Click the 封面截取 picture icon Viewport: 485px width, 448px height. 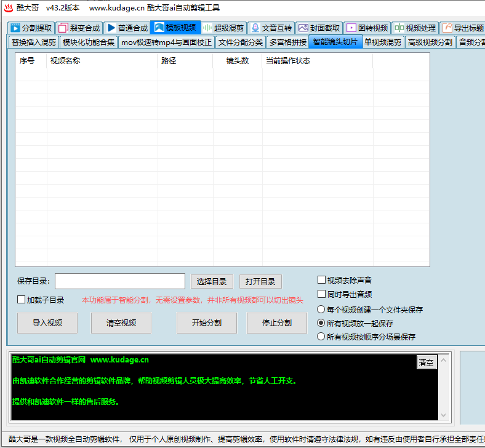click(x=303, y=28)
